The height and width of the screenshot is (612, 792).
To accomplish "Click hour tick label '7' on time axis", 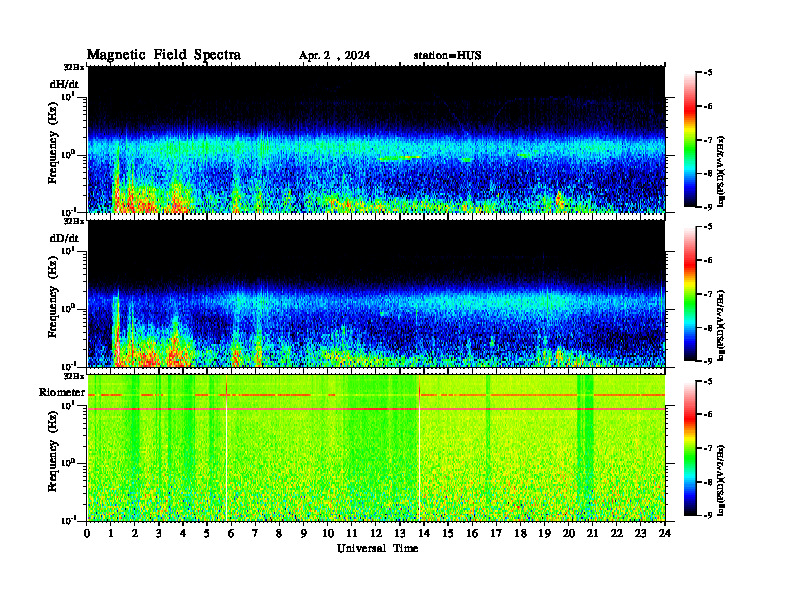I will [255, 533].
